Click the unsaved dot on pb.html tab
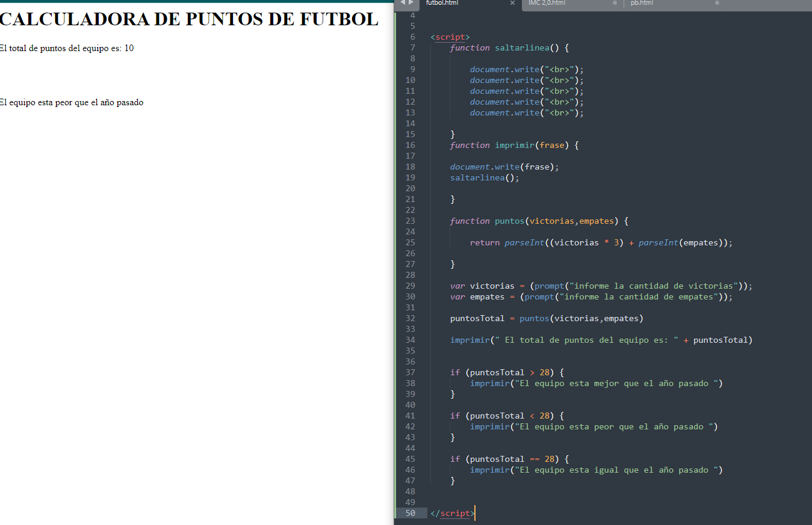 click(x=717, y=3)
